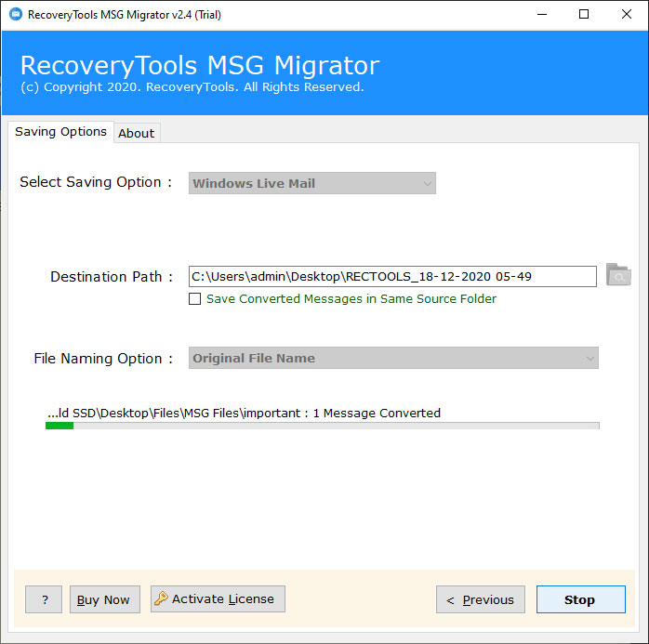Open help with the question mark button
The image size is (649, 644).
coord(44,599)
